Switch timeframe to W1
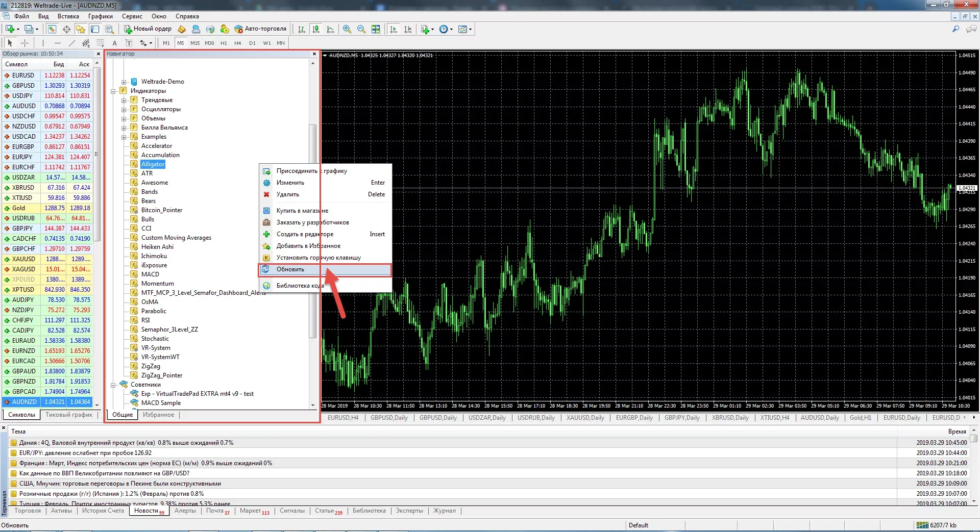Screen dimensions: 980x532 click(x=266, y=43)
